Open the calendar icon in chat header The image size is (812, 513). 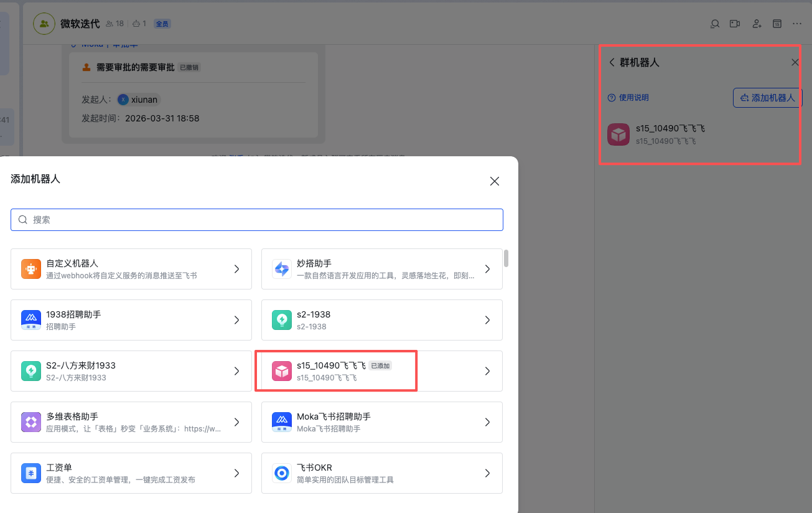tap(777, 24)
